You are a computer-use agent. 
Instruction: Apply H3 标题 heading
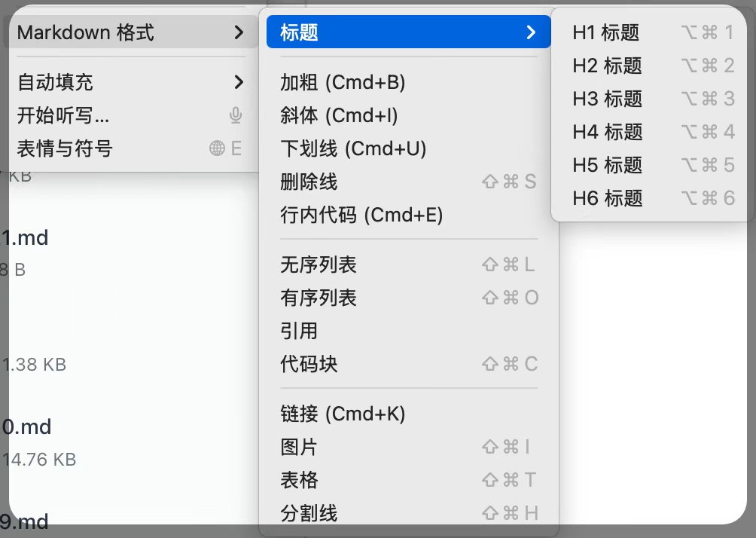tap(606, 99)
